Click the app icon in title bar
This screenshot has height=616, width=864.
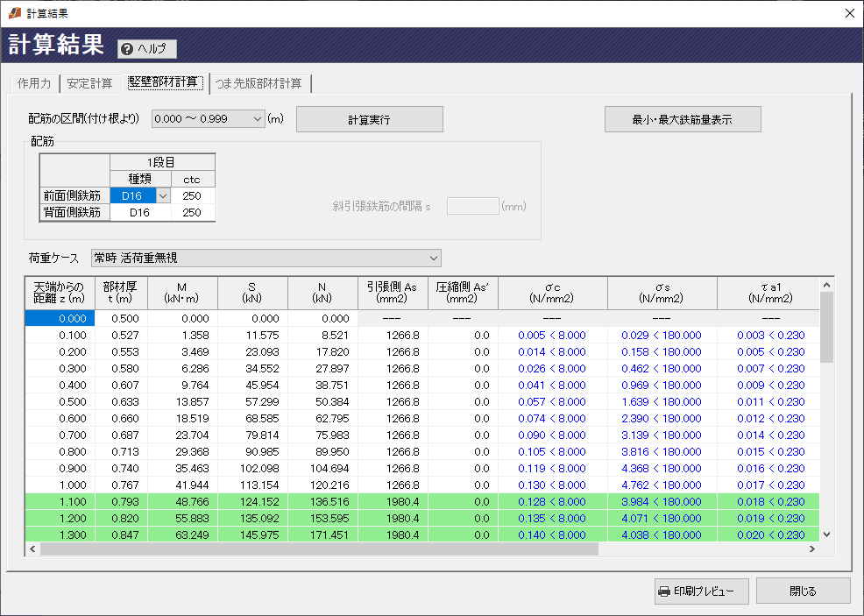click(15, 12)
